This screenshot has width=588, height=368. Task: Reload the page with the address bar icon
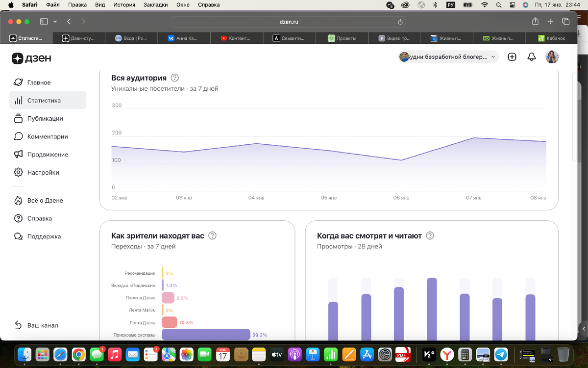pyautogui.click(x=400, y=22)
